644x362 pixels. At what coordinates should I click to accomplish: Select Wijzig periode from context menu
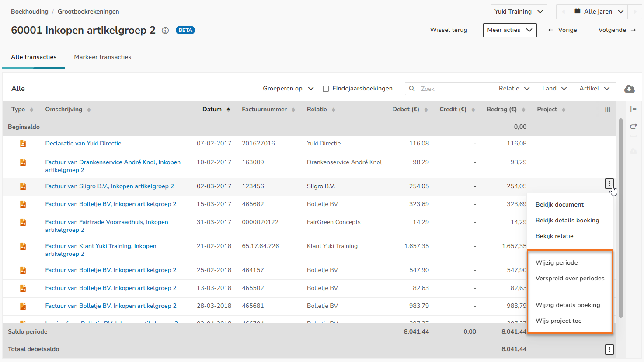[557, 263]
